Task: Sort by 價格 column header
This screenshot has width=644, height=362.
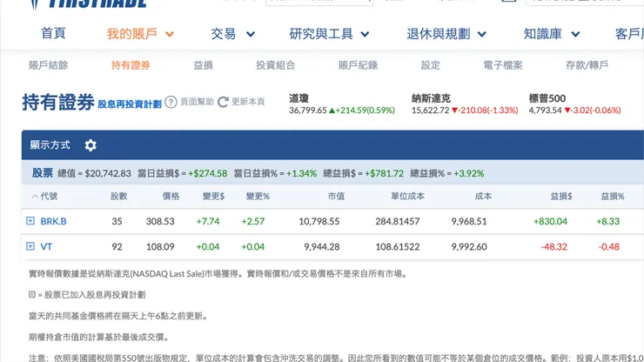Action: (x=171, y=197)
